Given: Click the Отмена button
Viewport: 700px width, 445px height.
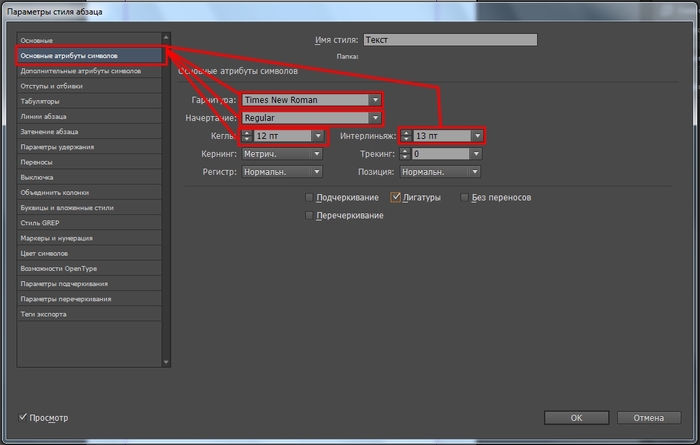Looking at the screenshot, I should coord(649,417).
